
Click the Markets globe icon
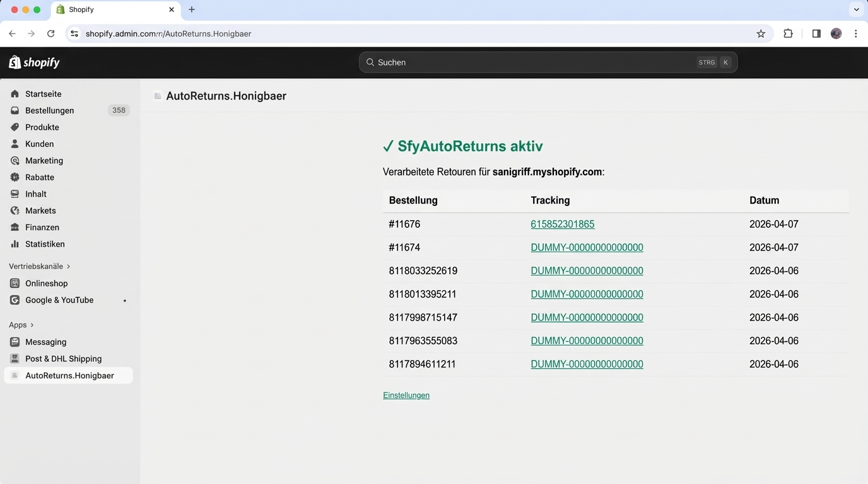[15, 210]
